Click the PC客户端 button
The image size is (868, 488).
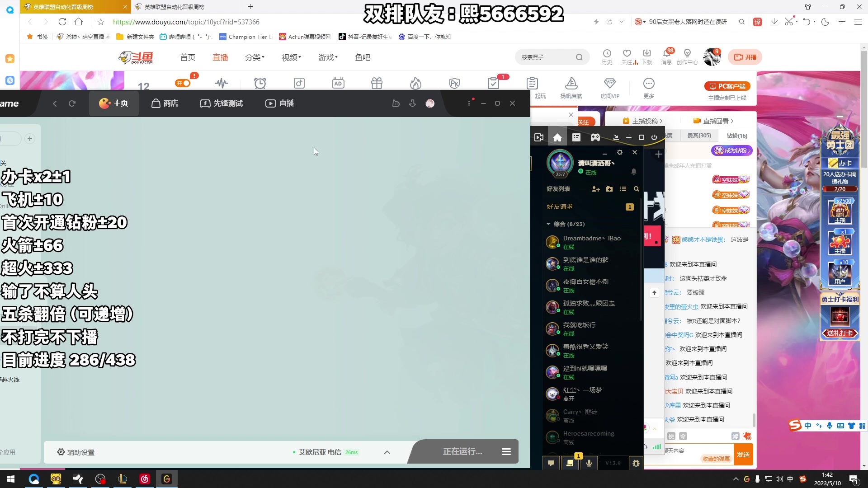[727, 86]
